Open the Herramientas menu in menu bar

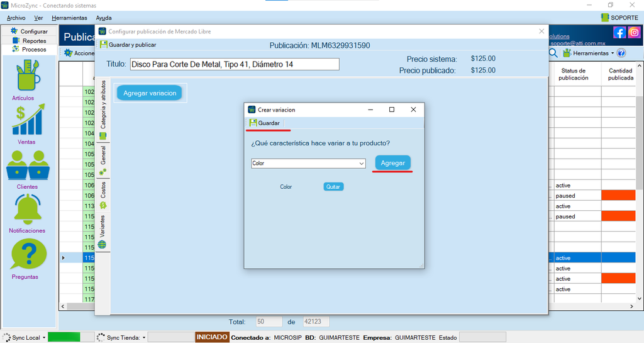click(x=69, y=18)
